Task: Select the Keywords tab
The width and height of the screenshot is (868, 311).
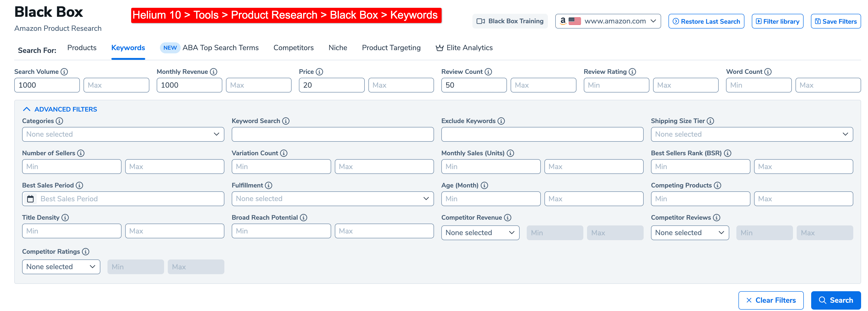Action: (128, 48)
